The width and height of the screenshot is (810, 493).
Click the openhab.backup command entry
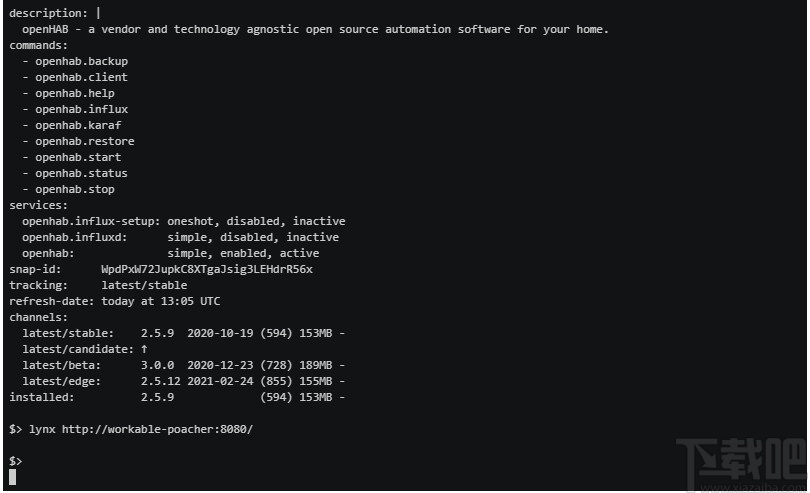(x=81, y=61)
